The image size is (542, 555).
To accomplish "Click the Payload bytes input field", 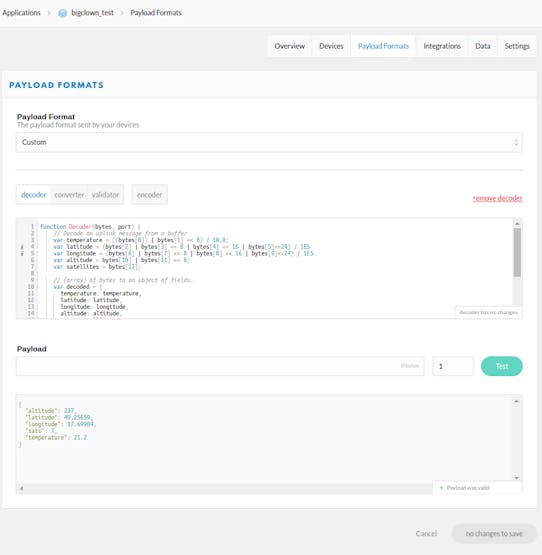I will (220, 366).
